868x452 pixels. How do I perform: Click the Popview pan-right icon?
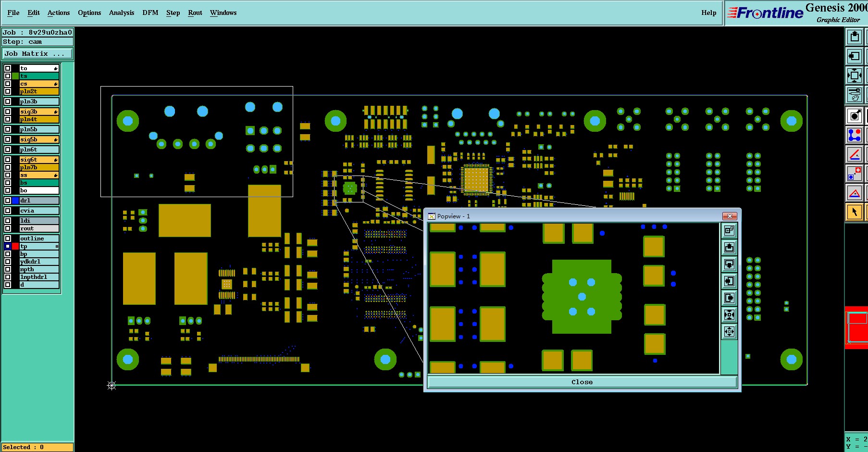coord(729,298)
